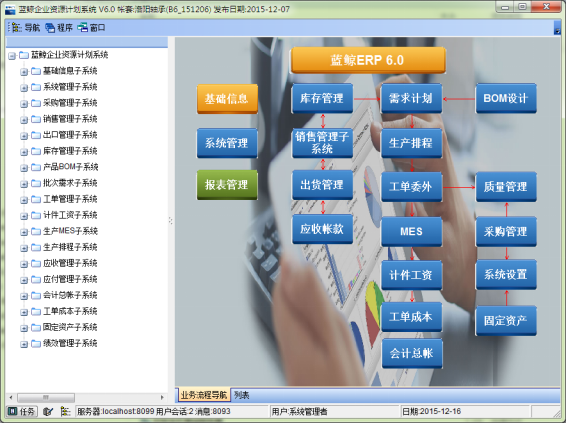
Task: Click the tree scrollbar right arrow
Action: point(162,397)
